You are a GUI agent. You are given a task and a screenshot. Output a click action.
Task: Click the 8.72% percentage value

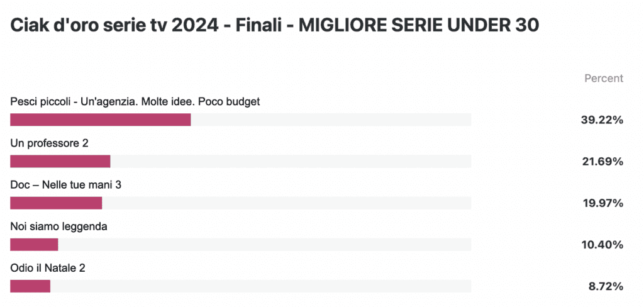coord(606,287)
